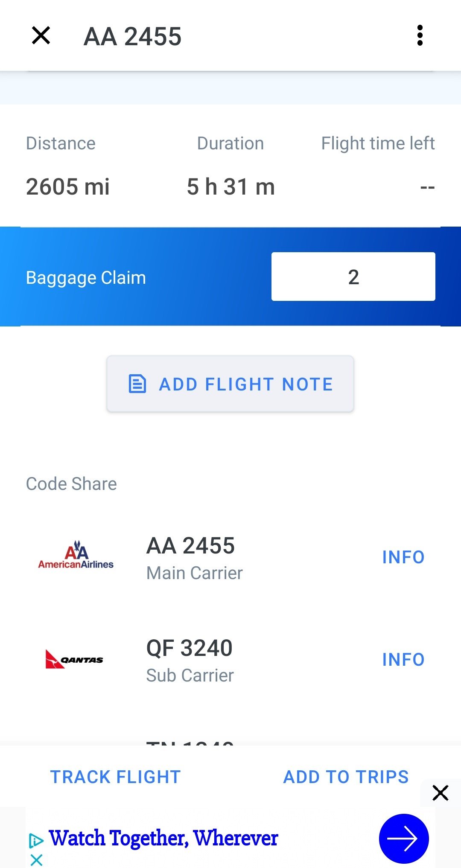This screenshot has width=461, height=868.
Task: Select Track Flight at the bottom
Action: click(116, 777)
